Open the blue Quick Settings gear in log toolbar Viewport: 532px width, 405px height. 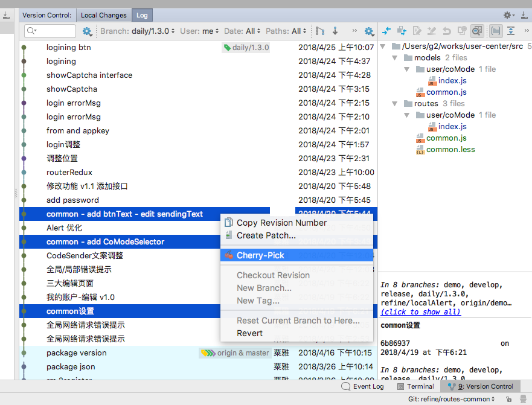pos(369,31)
